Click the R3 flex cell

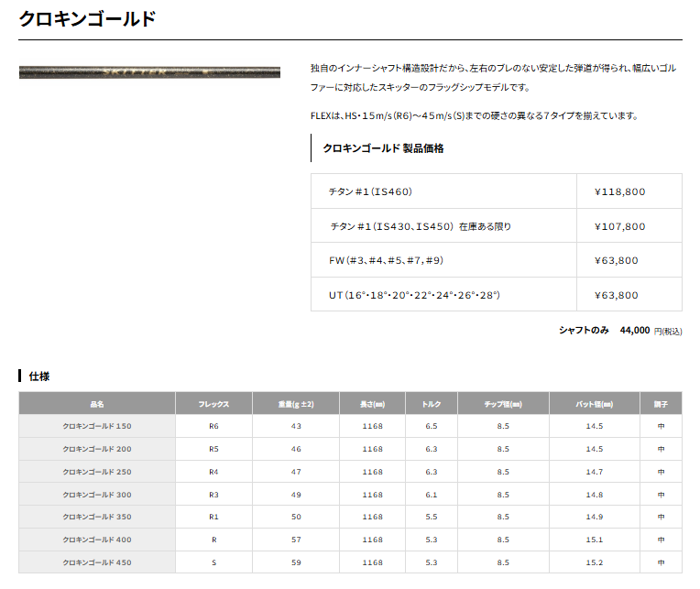click(x=213, y=495)
